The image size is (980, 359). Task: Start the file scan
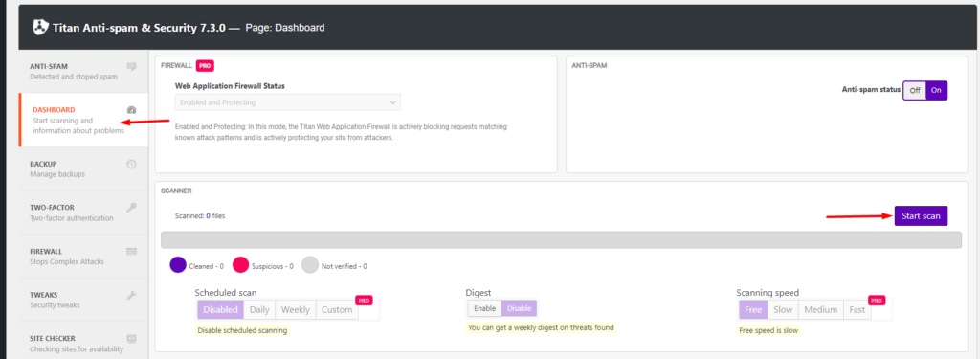click(x=921, y=215)
